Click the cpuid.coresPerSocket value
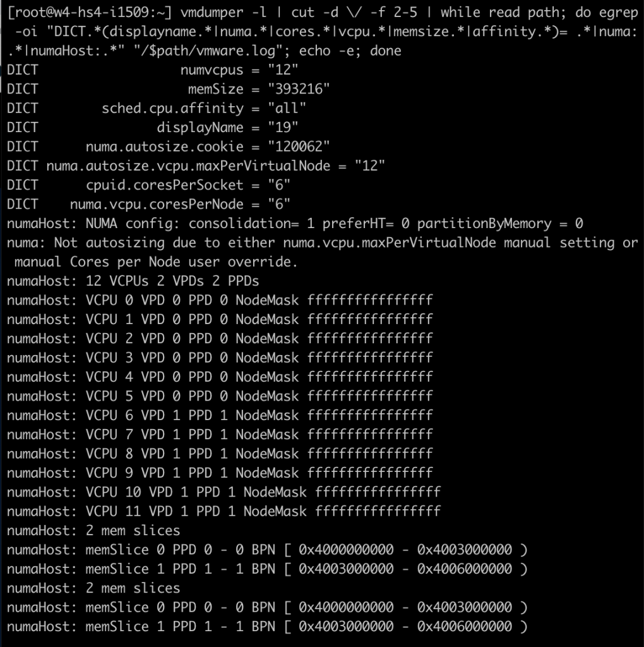 pos(278,185)
